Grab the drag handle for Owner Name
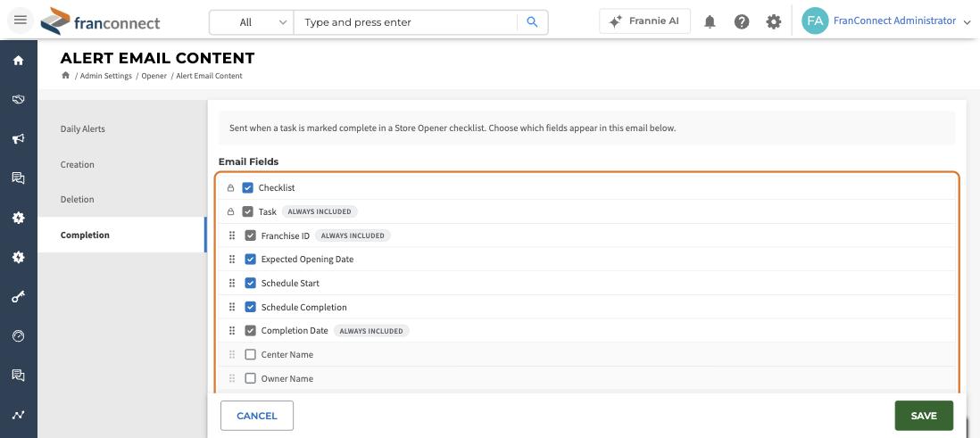 tap(232, 378)
